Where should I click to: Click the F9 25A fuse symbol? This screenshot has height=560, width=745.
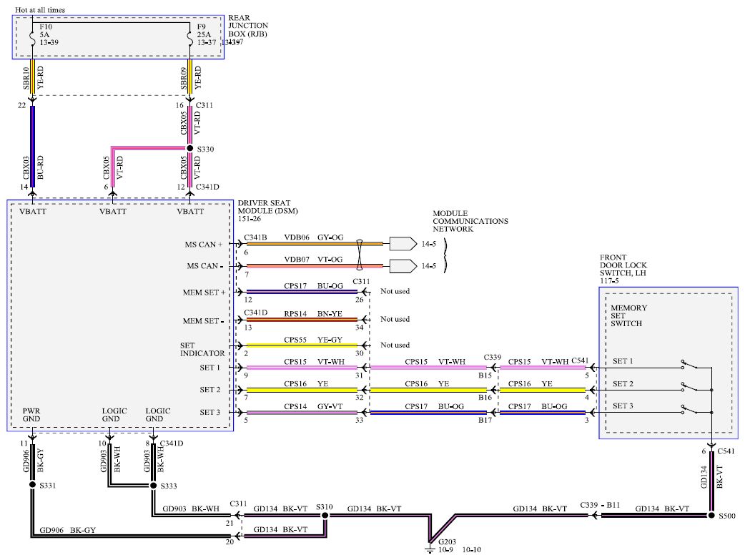(190, 39)
